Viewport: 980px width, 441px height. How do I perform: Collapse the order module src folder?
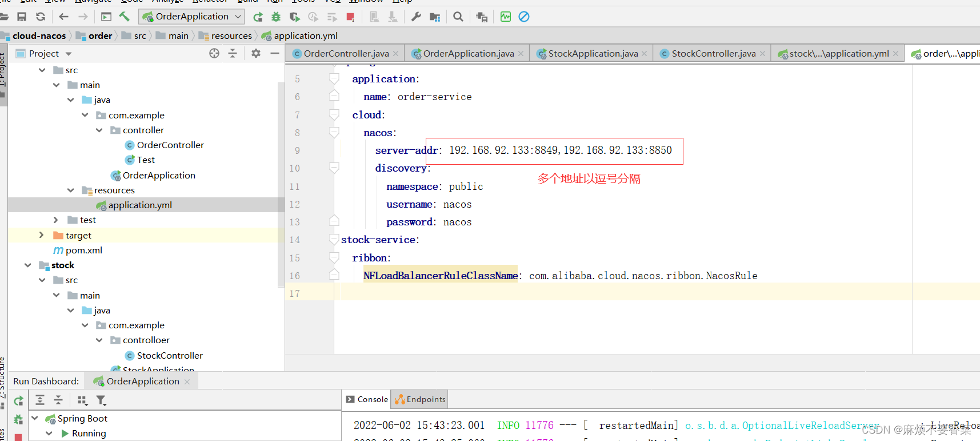click(42, 70)
